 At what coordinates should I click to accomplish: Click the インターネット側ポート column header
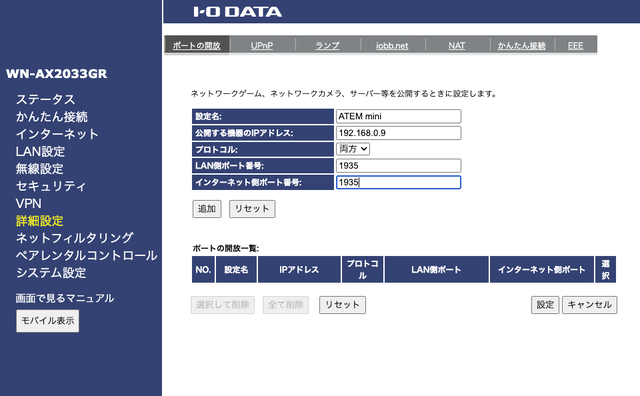[542, 269]
